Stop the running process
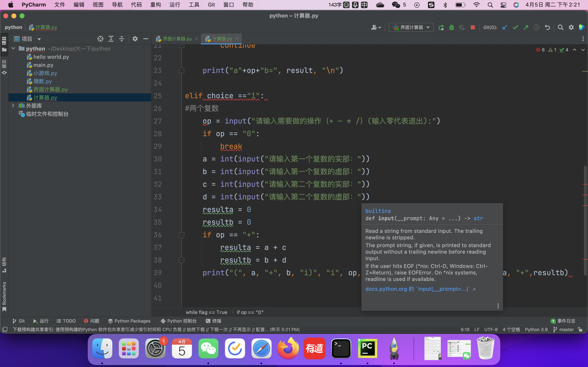588x367 pixels. pyautogui.click(x=473, y=28)
